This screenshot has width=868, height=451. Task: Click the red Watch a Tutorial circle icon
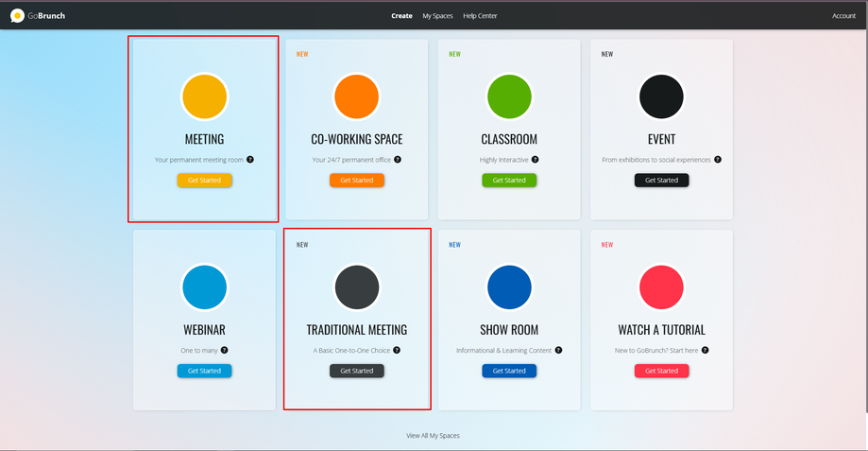tap(661, 287)
